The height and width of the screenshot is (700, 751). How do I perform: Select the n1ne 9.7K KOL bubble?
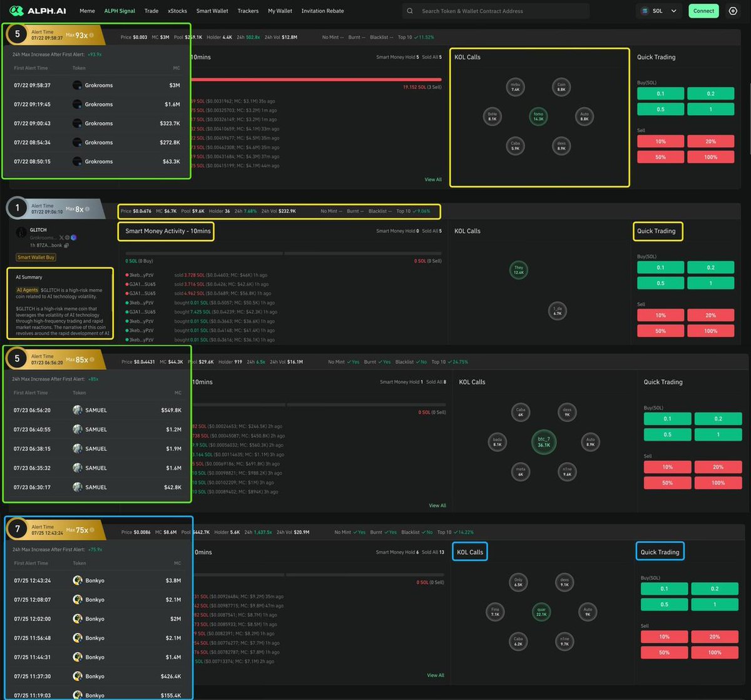[x=565, y=641]
